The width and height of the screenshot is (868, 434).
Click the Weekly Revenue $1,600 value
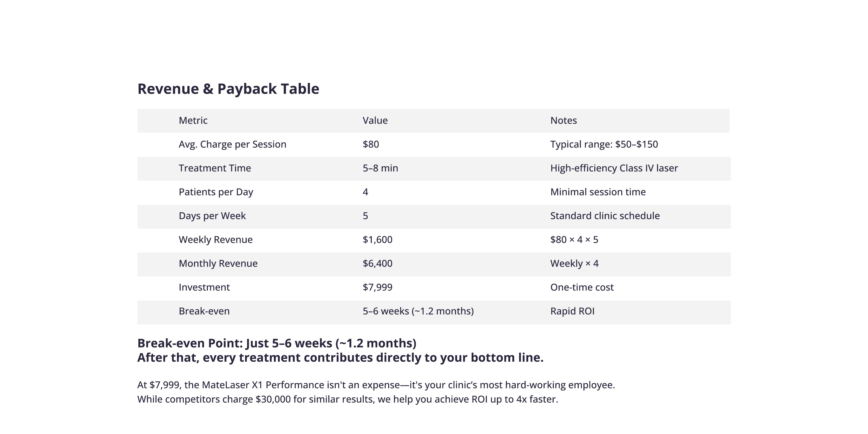377,240
